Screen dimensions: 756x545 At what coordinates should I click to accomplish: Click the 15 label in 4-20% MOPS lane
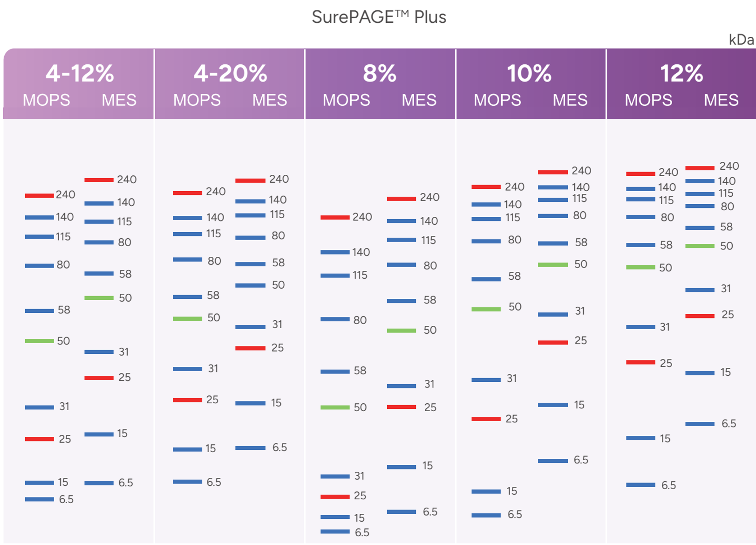pos(211,448)
